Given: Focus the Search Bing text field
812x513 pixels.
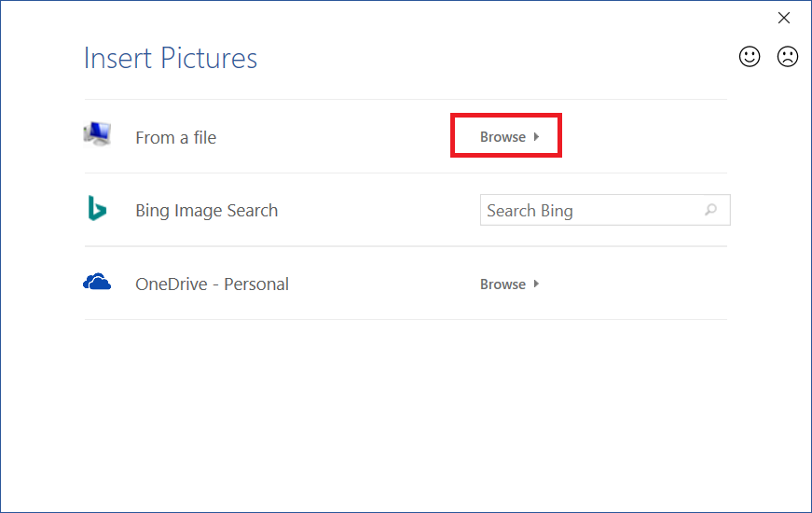Looking at the screenshot, I should click(592, 211).
